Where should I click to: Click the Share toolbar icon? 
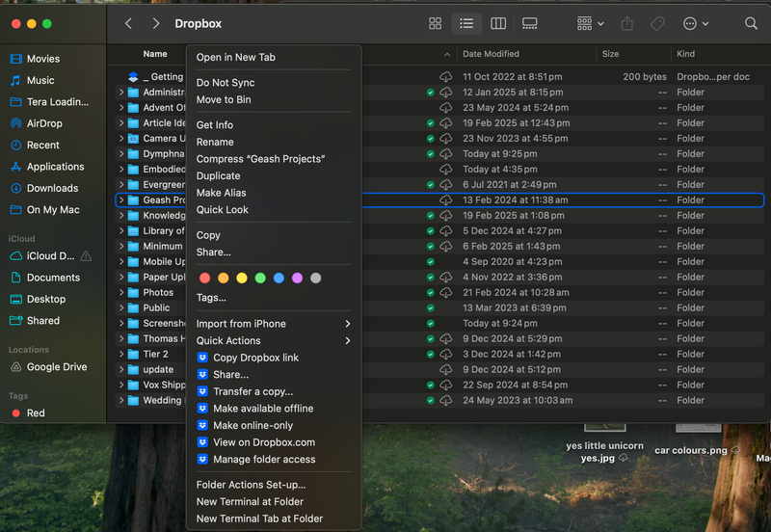[627, 23]
